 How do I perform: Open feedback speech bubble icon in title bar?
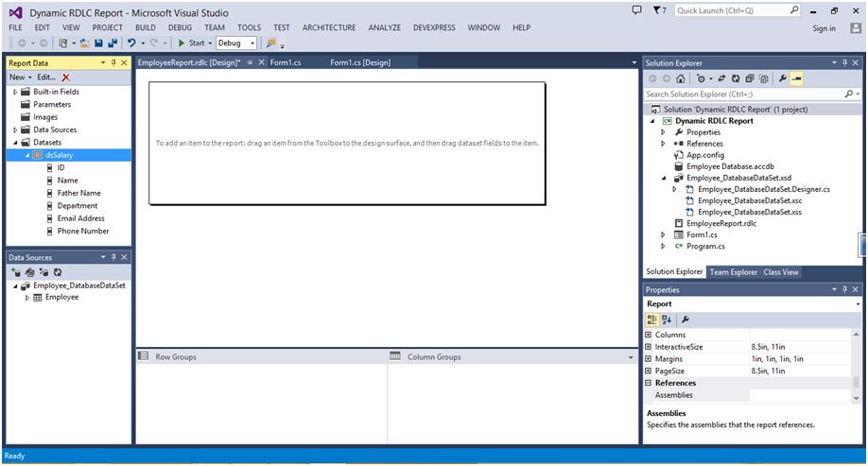pos(636,10)
